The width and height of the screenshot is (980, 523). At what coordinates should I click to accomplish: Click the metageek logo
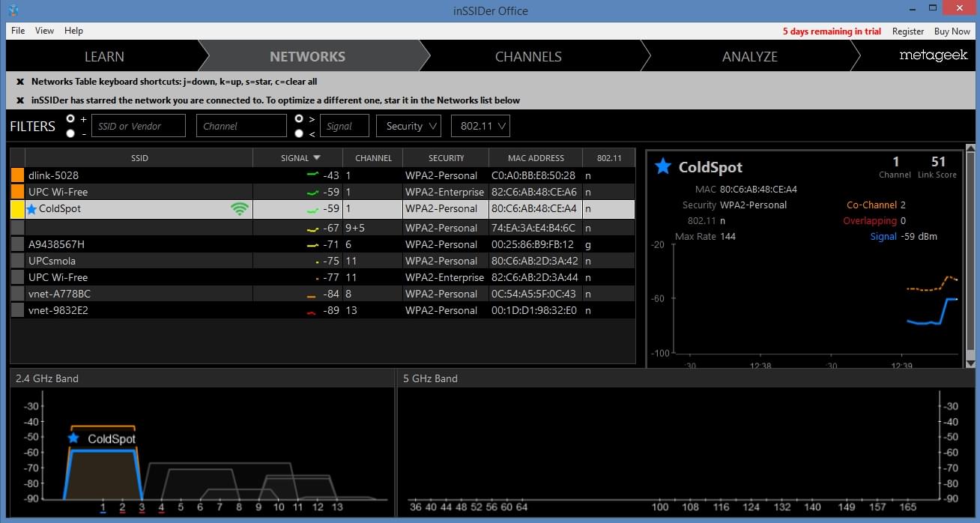(x=934, y=55)
